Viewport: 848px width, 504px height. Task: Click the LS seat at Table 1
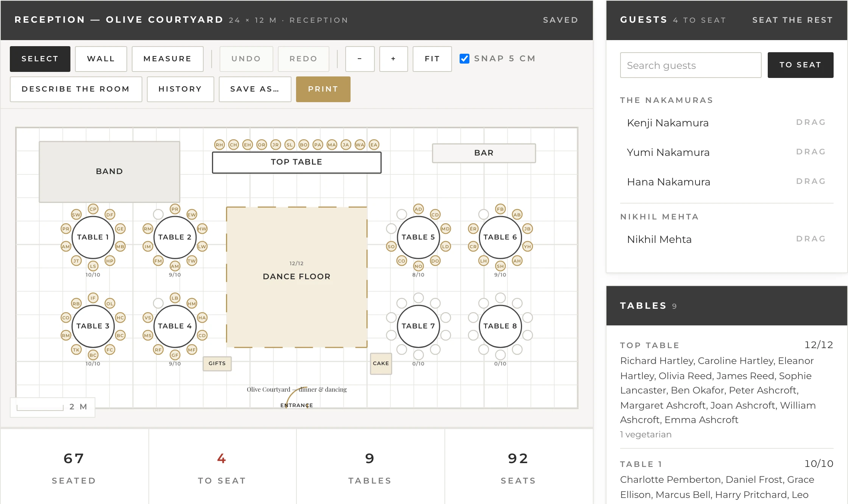[93, 266]
